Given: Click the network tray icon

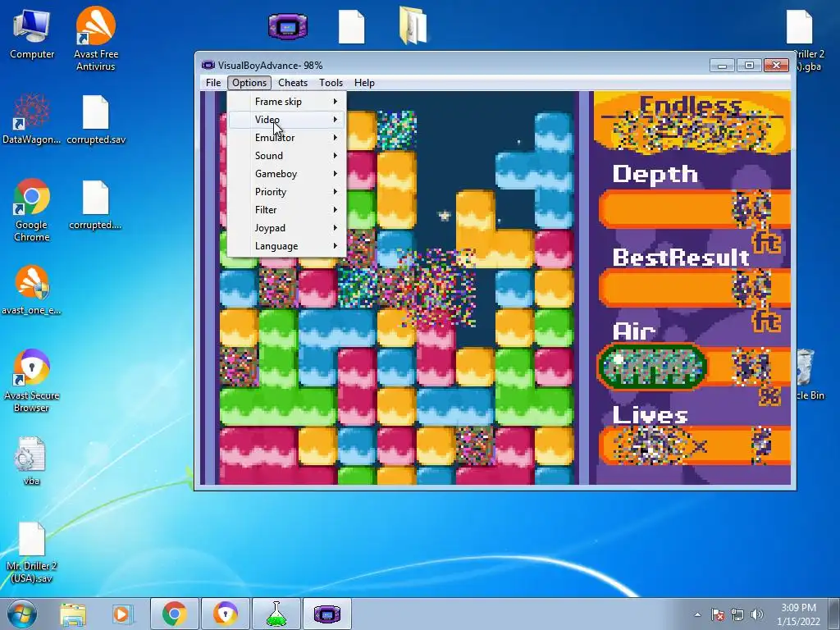Looking at the screenshot, I should tap(737, 614).
